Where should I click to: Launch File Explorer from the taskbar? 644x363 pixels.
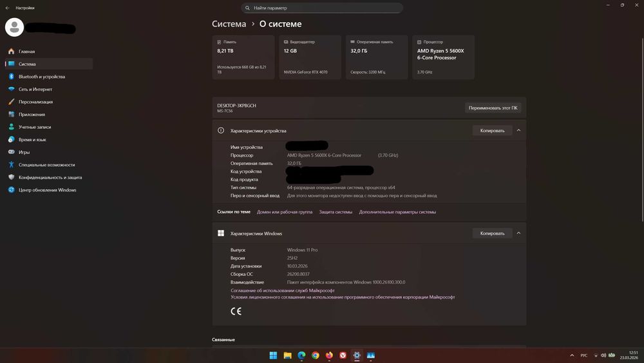287,356
